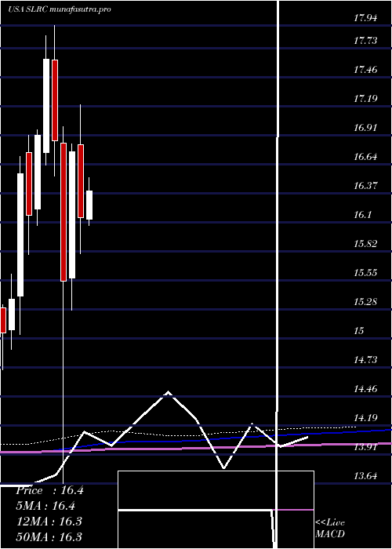Click the 'USA SLRC munafasutra.pro' chart title
The width and height of the screenshot is (392, 549).
59,9
